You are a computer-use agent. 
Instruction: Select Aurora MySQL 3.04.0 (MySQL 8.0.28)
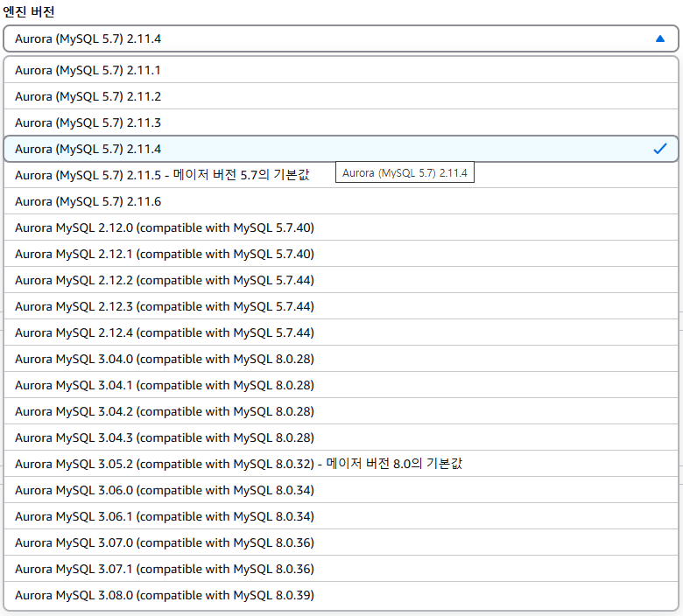click(341, 359)
